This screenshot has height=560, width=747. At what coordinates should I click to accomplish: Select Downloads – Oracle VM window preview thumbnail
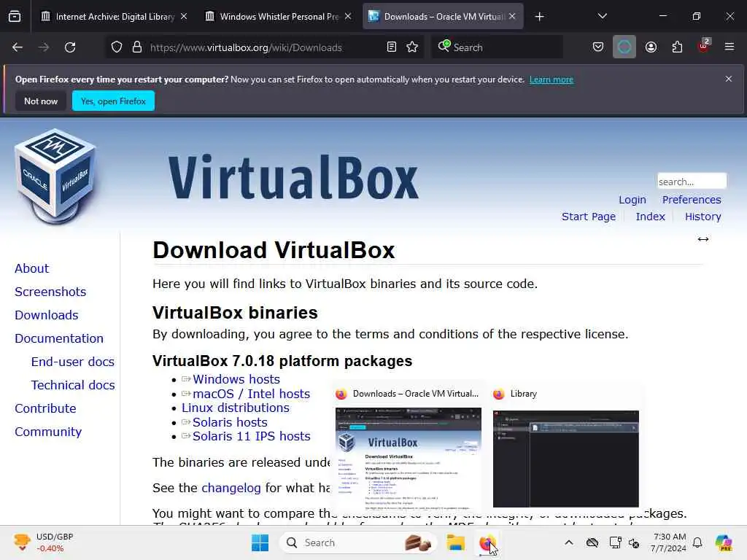click(409, 458)
